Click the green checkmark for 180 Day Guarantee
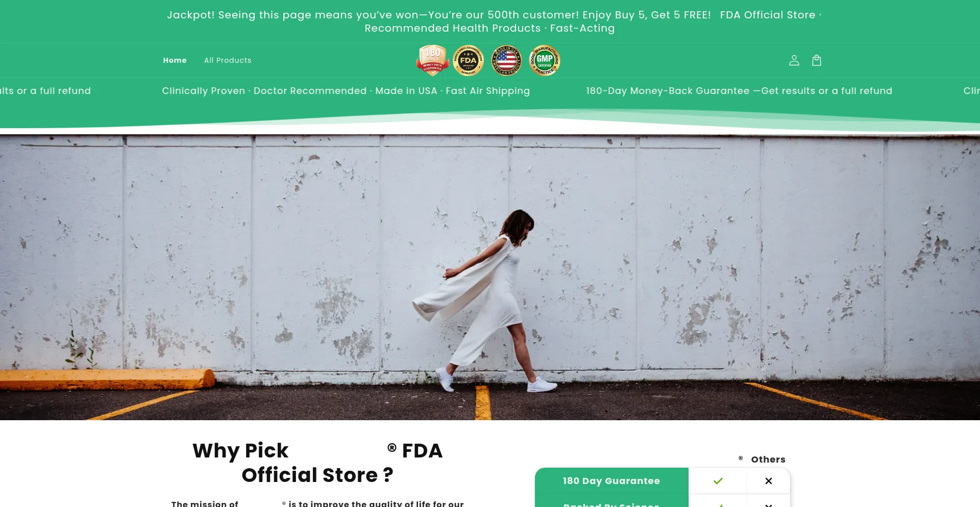Screen dimensions: 980x507 [718, 481]
